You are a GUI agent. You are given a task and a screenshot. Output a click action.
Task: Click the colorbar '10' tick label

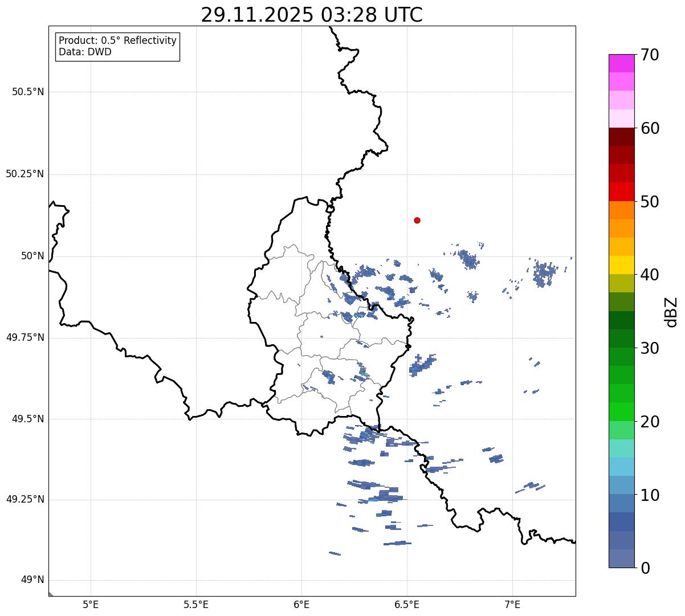coord(650,495)
